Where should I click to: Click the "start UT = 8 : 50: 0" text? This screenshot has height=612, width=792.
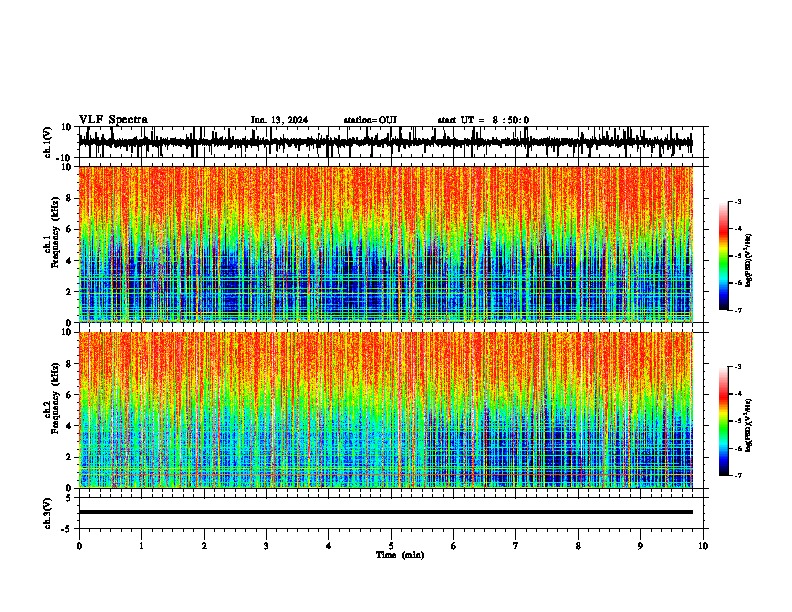[x=483, y=120]
